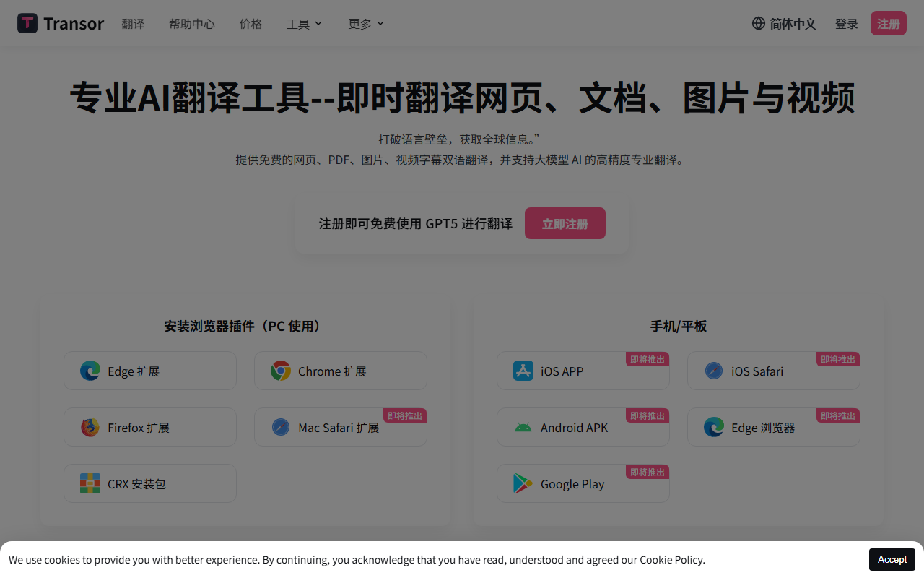Select the Android APK card
Image resolution: width=924 pixels, height=578 pixels.
coord(583,427)
